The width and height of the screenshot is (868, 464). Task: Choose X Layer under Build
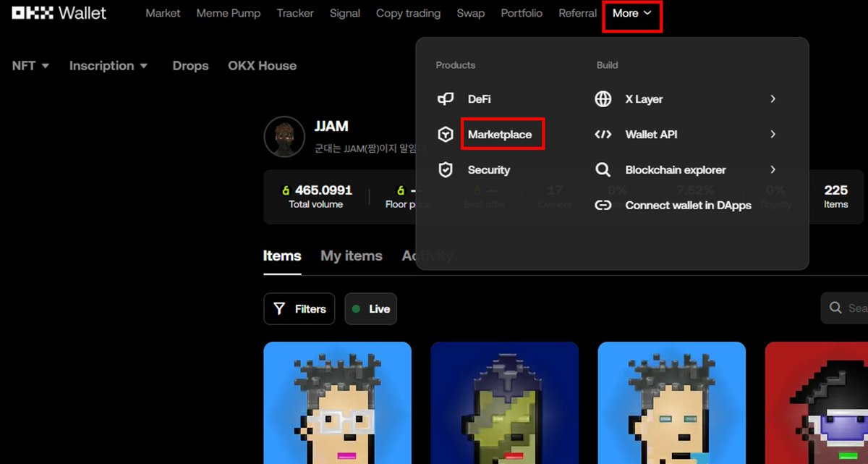coord(644,99)
